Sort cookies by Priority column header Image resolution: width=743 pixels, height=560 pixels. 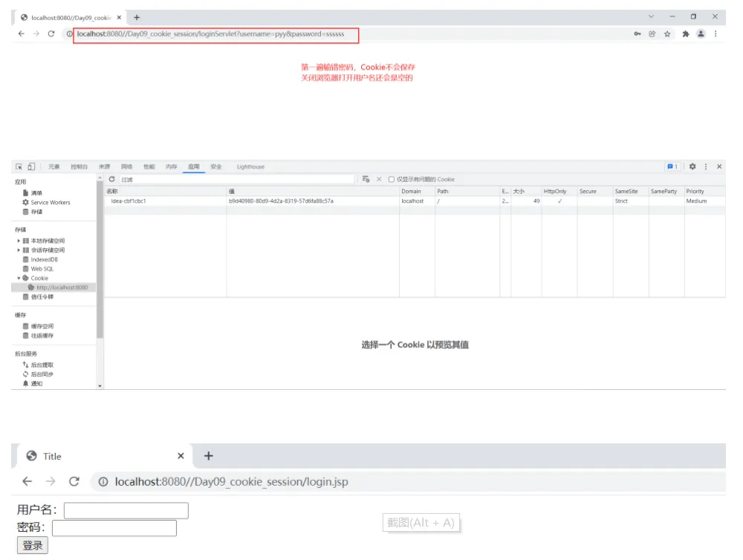click(x=704, y=192)
